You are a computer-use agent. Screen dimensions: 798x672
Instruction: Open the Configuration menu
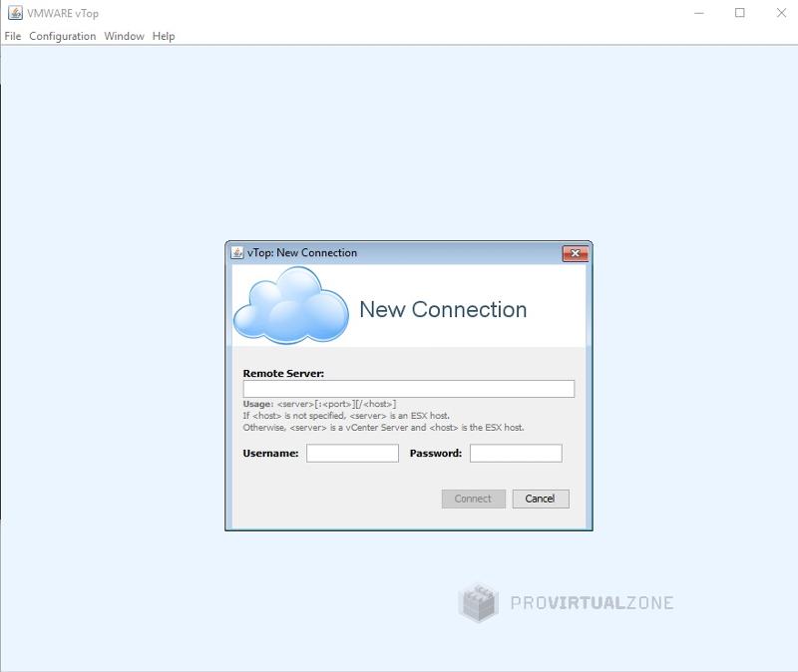click(62, 36)
